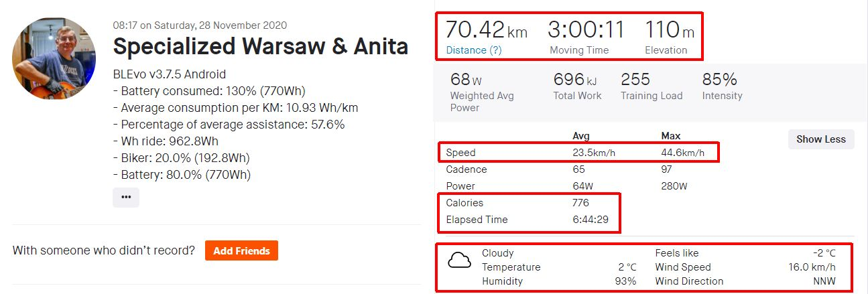
Task: Click the Show Less button
Action: (820, 139)
